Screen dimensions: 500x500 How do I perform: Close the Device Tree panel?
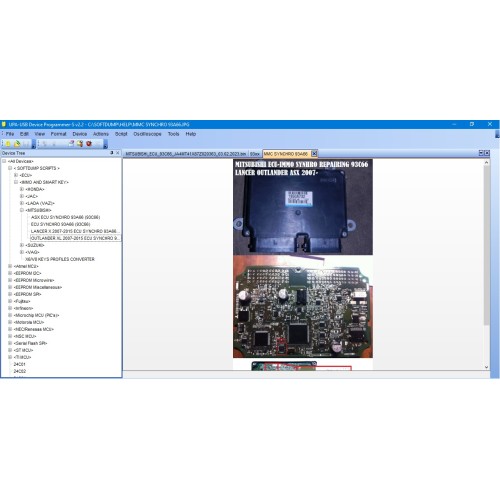[x=118, y=153]
